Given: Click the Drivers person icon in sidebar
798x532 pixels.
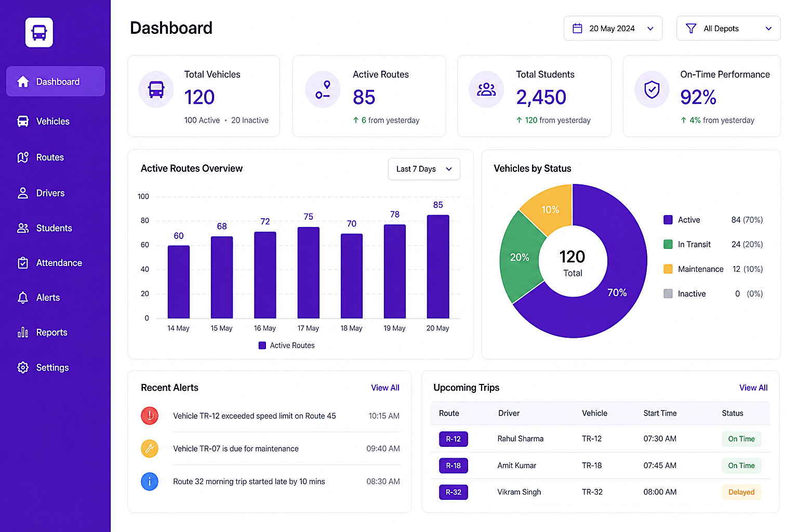Looking at the screenshot, I should [23, 193].
